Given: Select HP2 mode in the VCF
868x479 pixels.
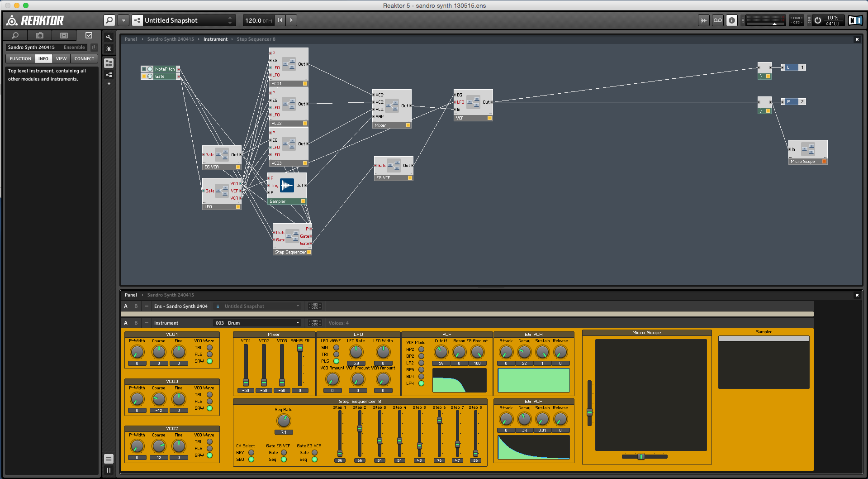Looking at the screenshot, I should pyautogui.click(x=421, y=349).
